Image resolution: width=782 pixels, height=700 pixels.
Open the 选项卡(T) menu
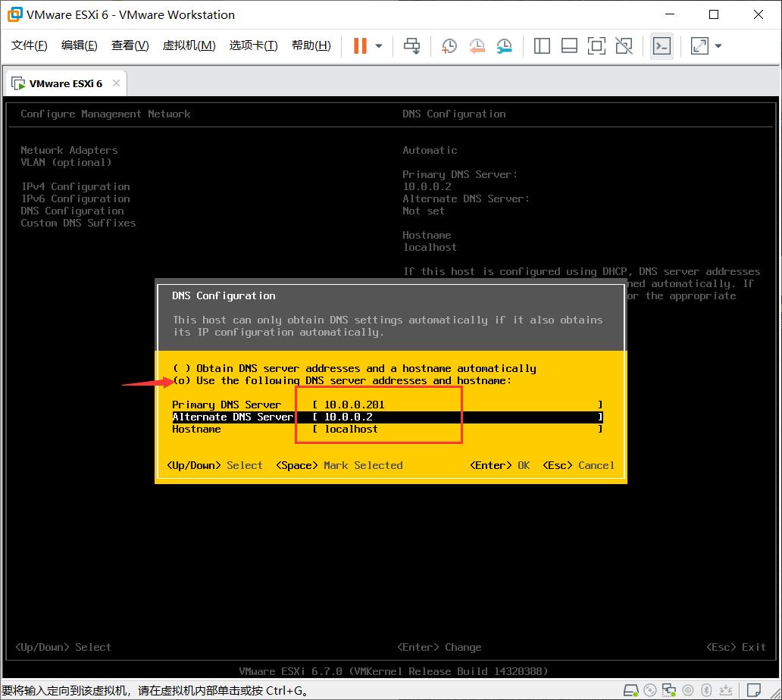tap(253, 45)
